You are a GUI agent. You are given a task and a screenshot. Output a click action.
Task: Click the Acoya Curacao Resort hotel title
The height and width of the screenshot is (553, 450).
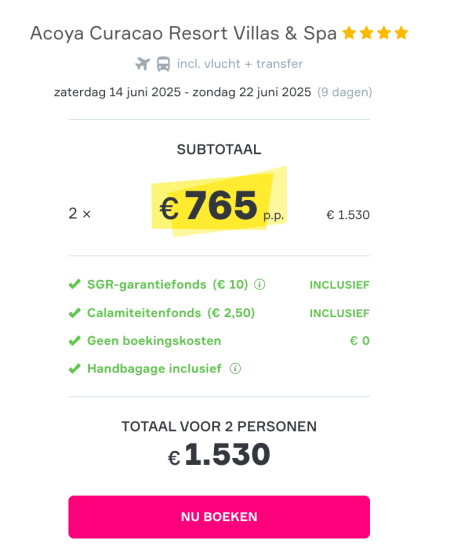pos(183,34)
